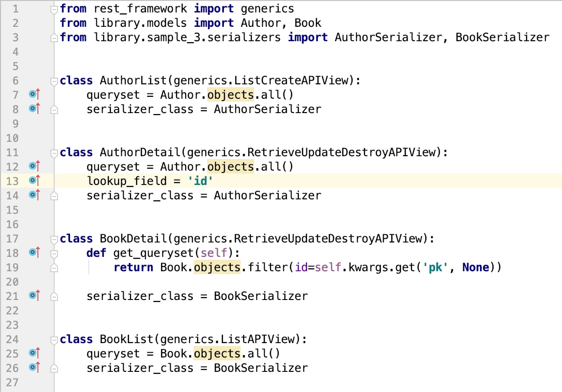Viewport: 562px width, 392px height.
Task: Collapse the BookList class fold
Action: click(54, 340)
